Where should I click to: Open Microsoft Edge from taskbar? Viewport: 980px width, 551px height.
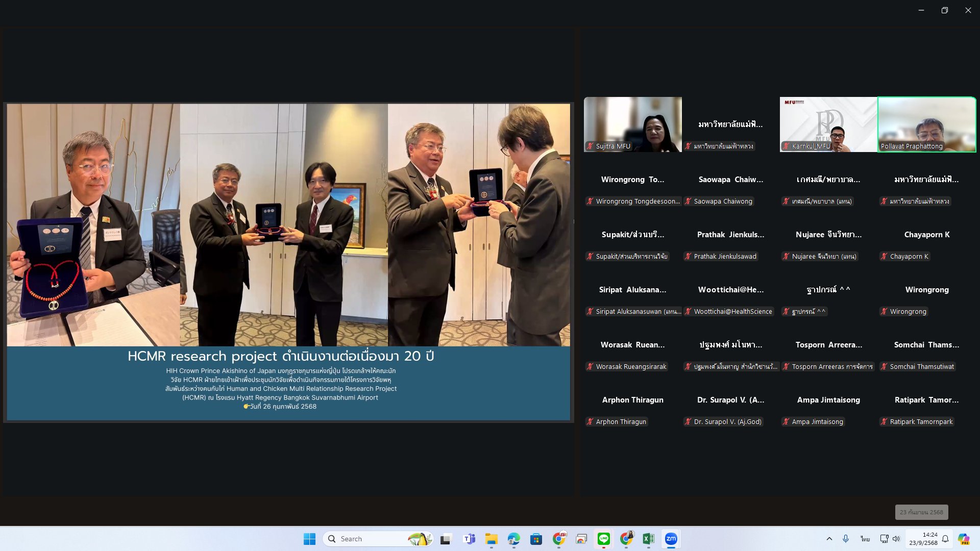point(513,539)
